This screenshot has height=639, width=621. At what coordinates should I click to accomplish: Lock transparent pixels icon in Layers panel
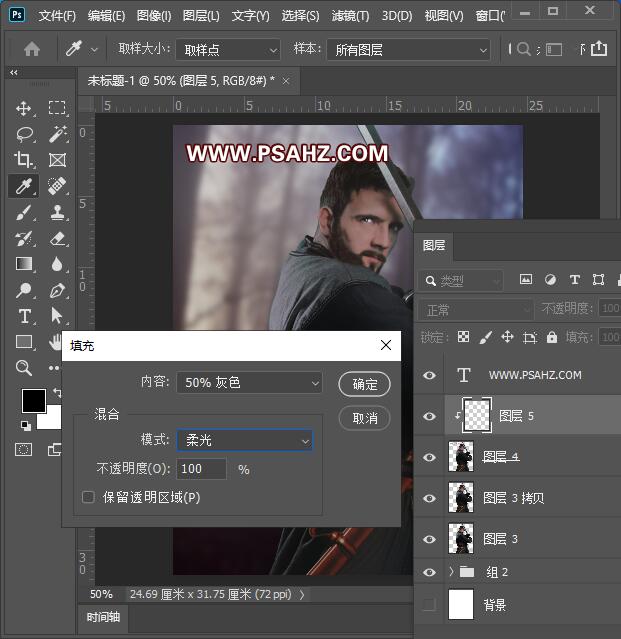click(463, 337)
